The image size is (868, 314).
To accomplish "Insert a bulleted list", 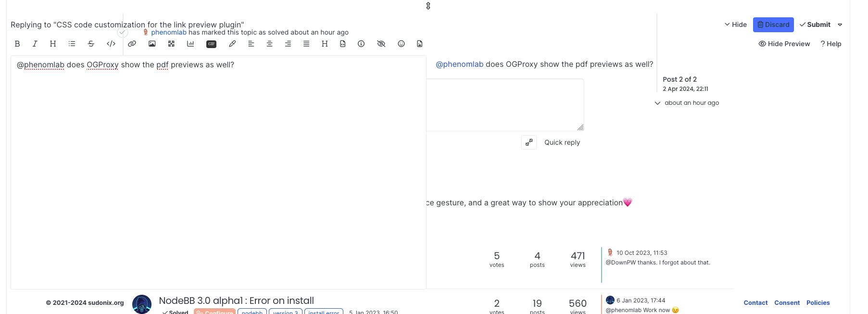I will [72, 44].
